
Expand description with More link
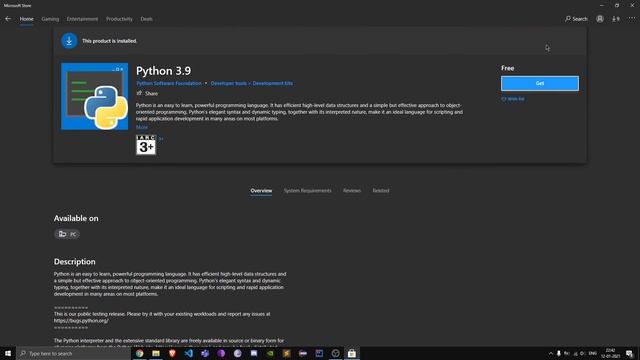[x=142, y=127]
